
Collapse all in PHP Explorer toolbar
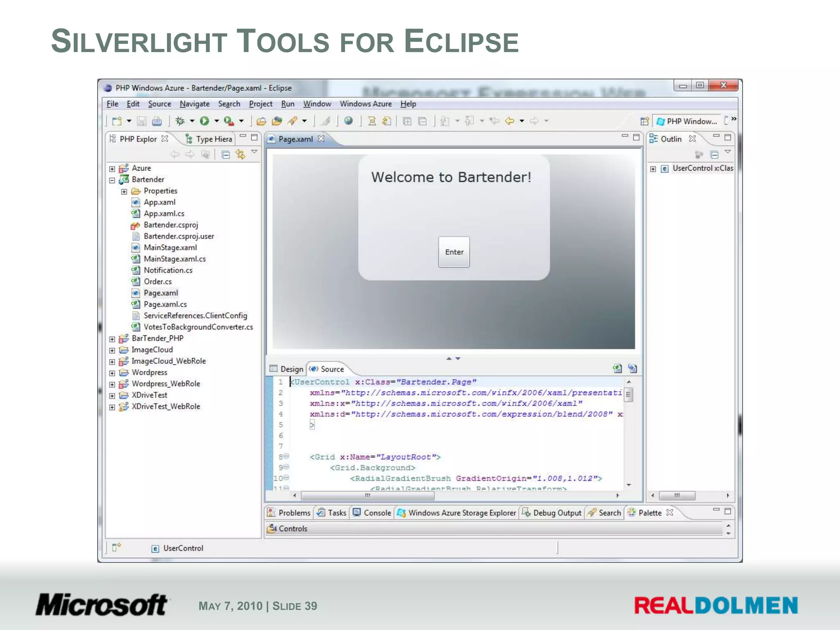(226, 155)
